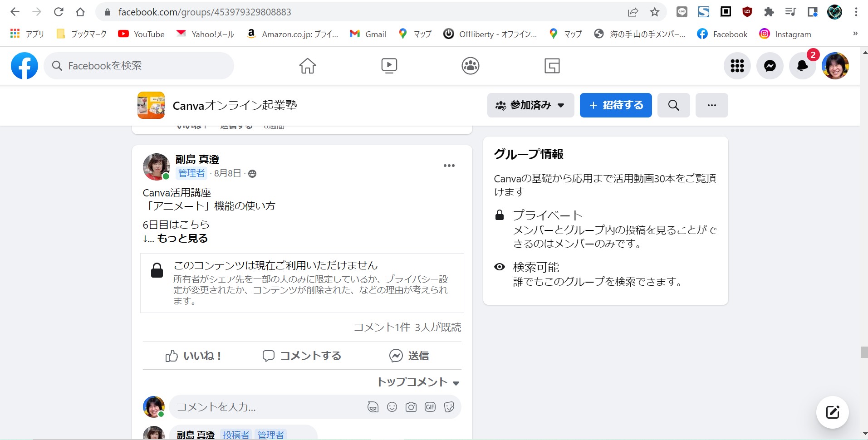Open group more options ellipsis button
This screenshot has width=868, height=440.
[712, 105]
